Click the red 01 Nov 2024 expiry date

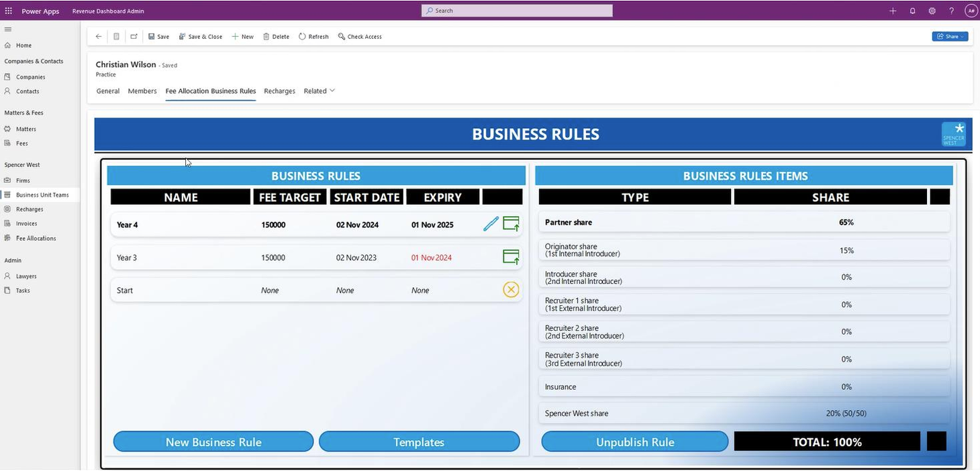pyautogui.click(x=432, y=258)
